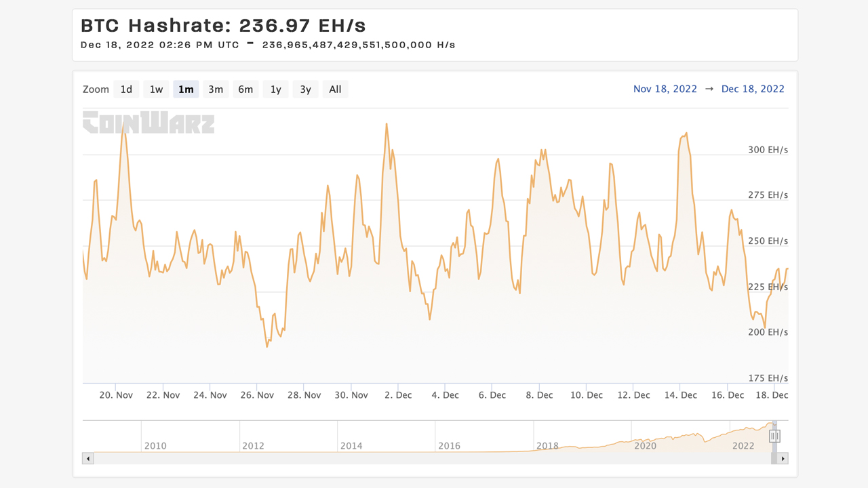The image size is (868, 488).
Task: Click navigator timeline at 2012
Action: pos(253,446)
